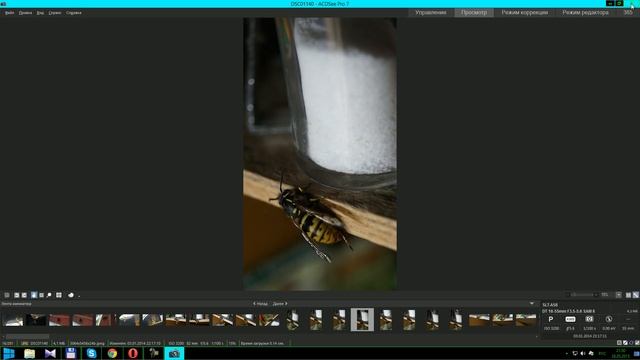The height and width of the screenshot is (360, 640).
Task: Click the P program mode icon
Action: point(551,319)
